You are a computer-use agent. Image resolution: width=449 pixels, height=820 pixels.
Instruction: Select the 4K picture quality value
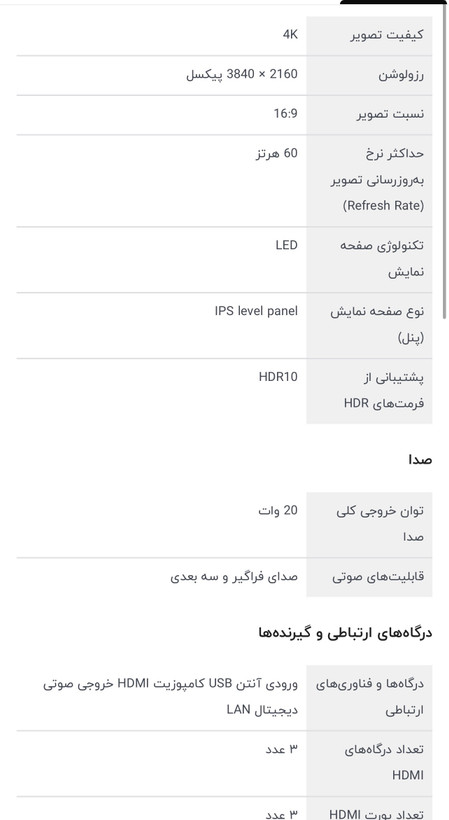tap(290, 35)
